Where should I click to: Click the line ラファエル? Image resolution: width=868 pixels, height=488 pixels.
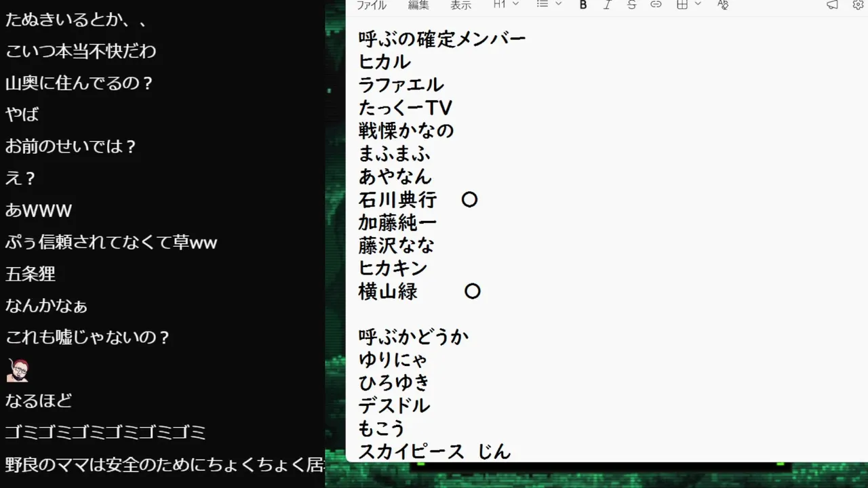tap(401, 85)
